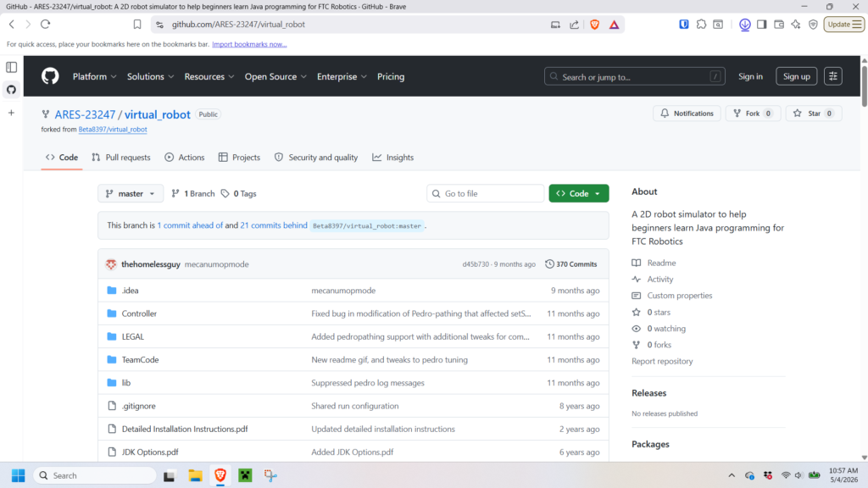The image size is (868, 488).
Task: Open appearance settings icon next to Sign up
Action: click(x=832, y=76)
